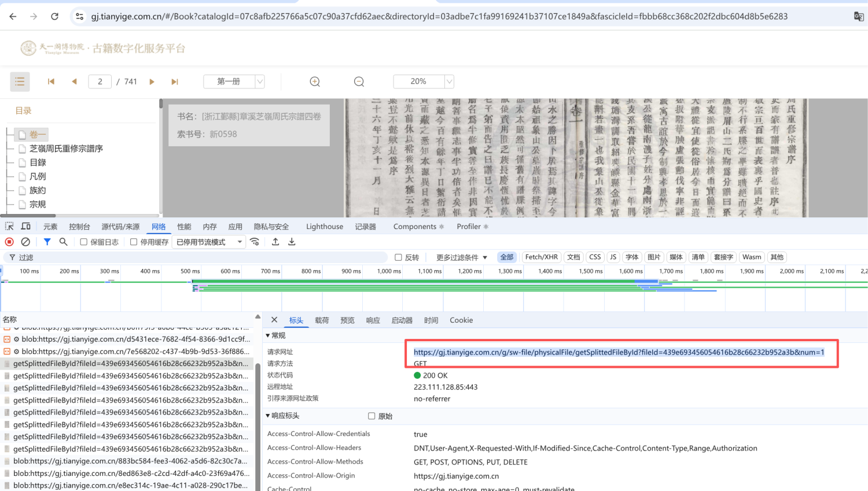Click the page number input field
This screenshot has width=868, height=491.
(100, 82)
